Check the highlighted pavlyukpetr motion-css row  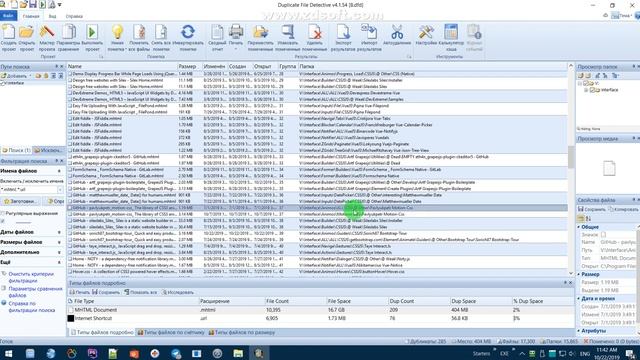70,208
